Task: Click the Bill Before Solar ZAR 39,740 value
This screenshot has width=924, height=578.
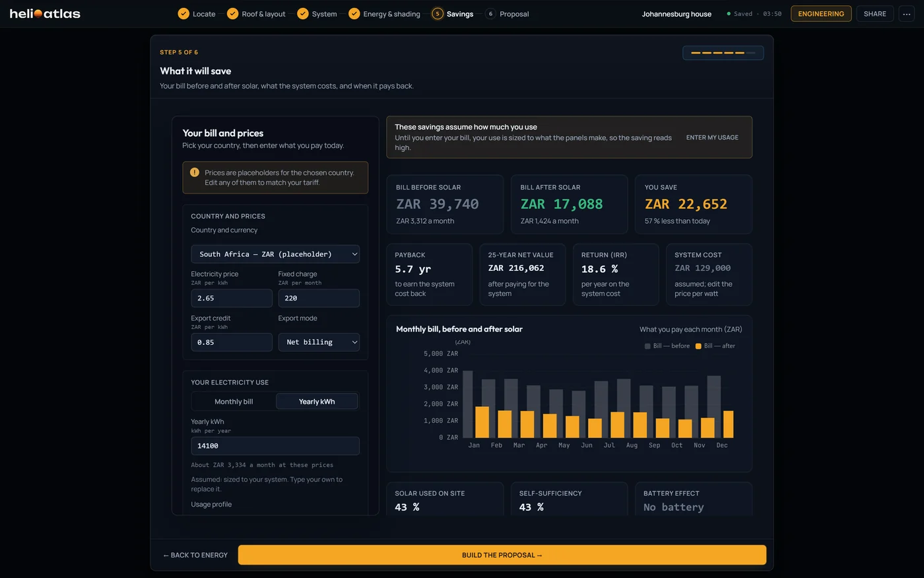Action: [x=438, y=204]
